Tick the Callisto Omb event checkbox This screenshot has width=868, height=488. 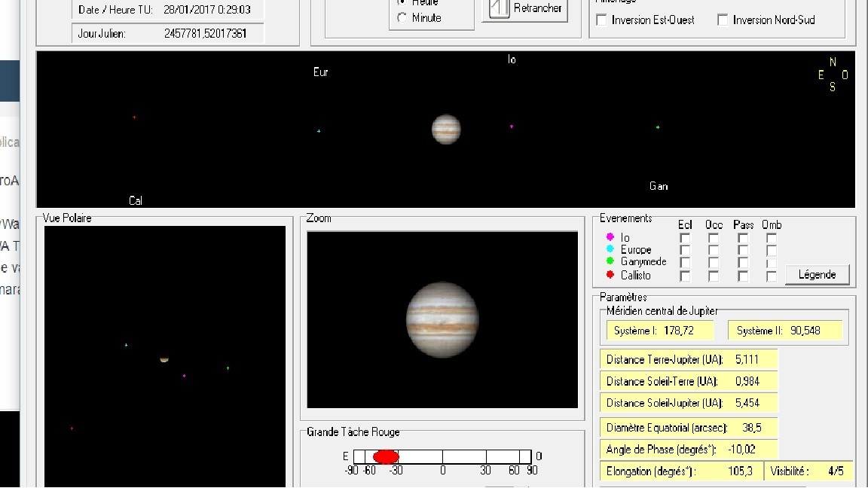[x=771, y=276]
